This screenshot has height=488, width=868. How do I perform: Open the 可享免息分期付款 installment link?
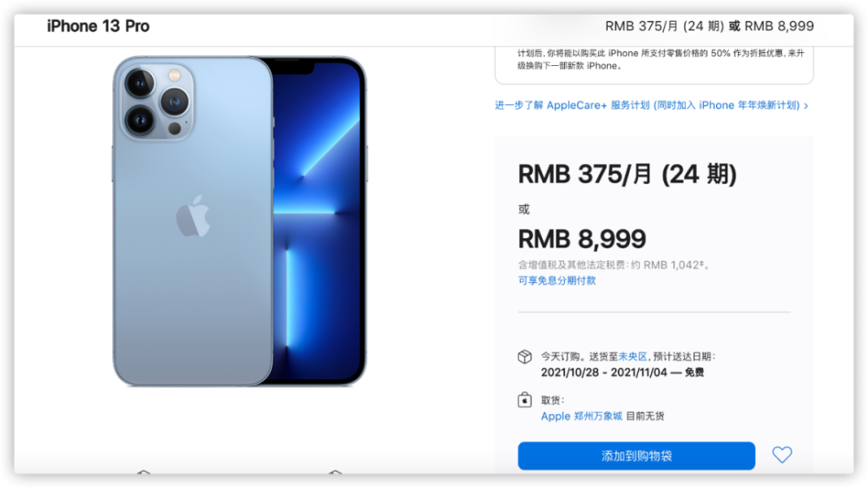[557, 280]
